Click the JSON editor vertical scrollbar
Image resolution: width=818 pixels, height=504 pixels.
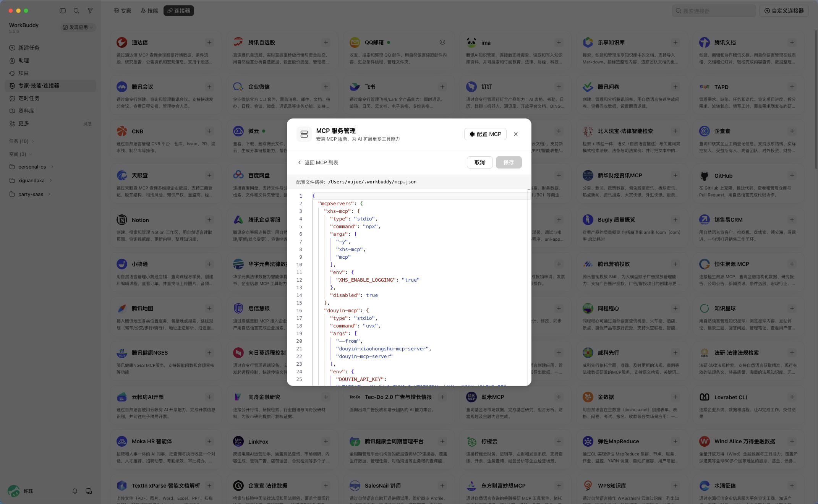[529, 287]
